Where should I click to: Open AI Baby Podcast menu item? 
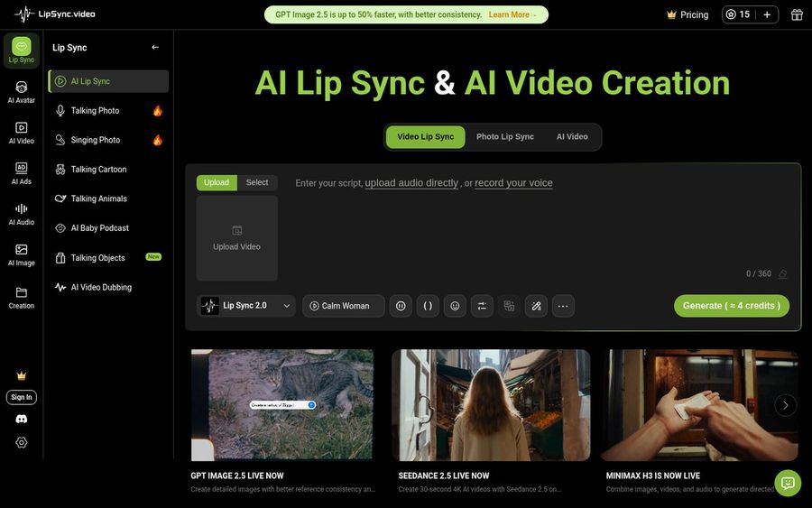coord(109,228)
